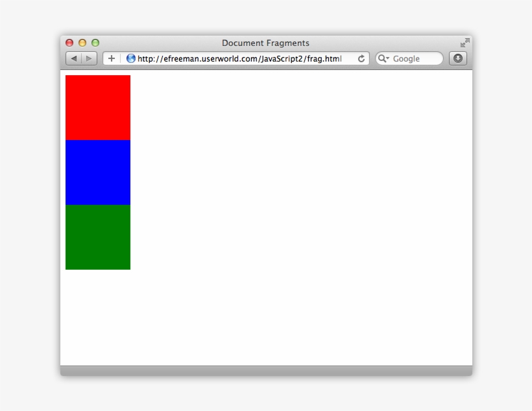Viewport: 532px width, 411px height.
Task: Click the window resize grip icon
Action: click(465, 43)
